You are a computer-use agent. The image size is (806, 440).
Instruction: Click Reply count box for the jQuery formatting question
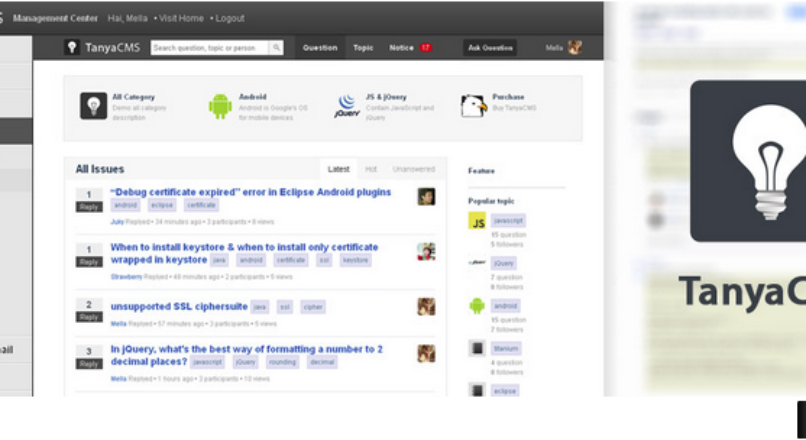(89, 357)
